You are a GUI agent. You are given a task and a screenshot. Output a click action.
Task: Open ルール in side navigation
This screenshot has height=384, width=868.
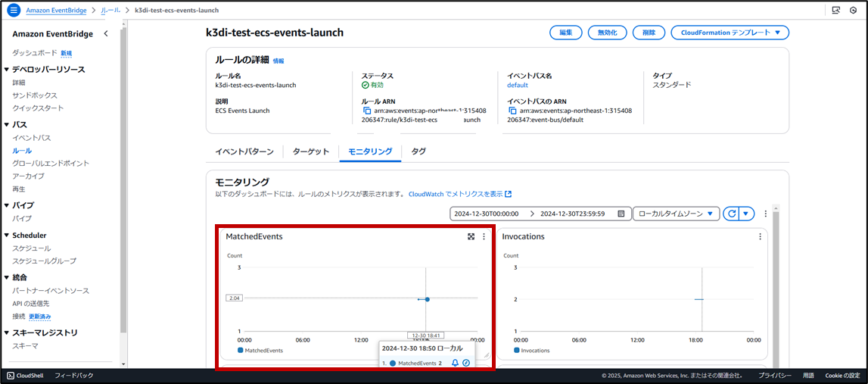22,151
